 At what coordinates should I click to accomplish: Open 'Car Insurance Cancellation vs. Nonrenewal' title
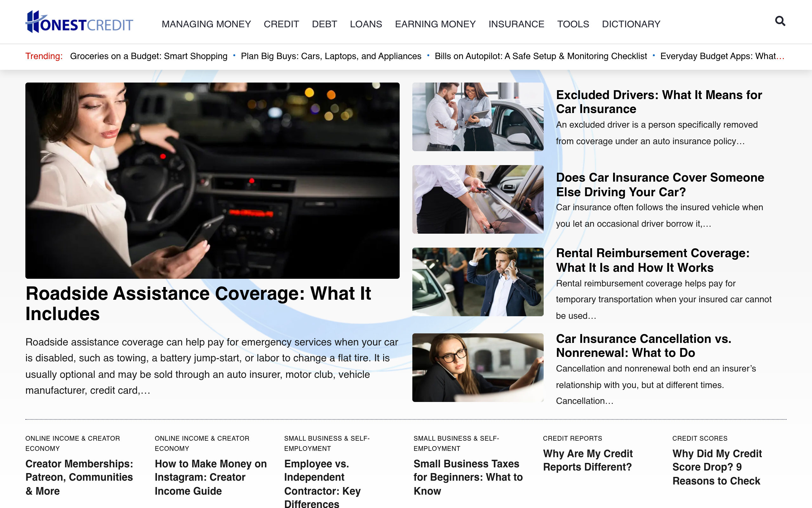(643, 346)
